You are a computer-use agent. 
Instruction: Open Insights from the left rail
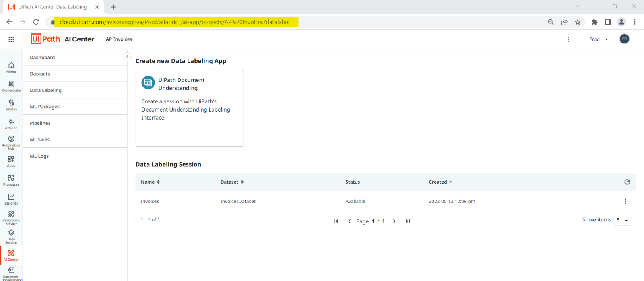click(11, 199)
